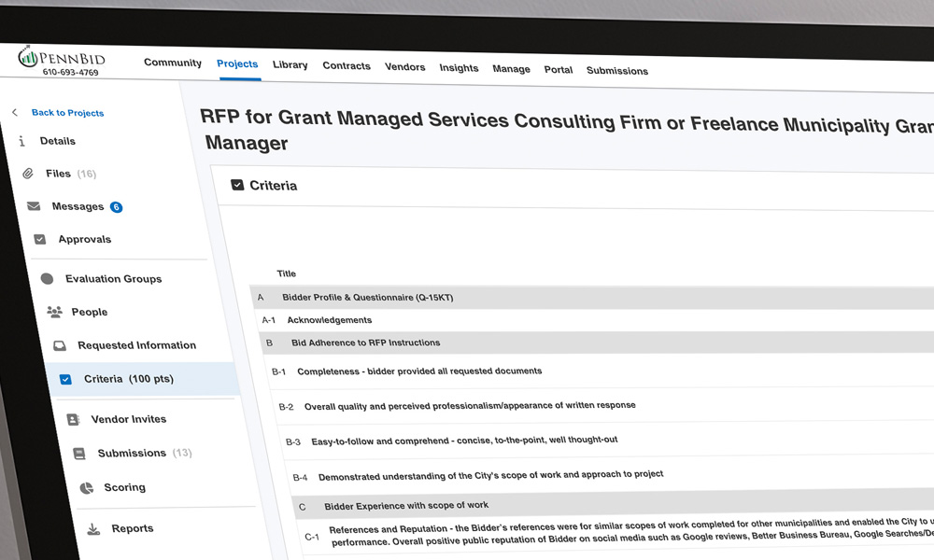Open the Manage tab

pyautogui.click(x=511, y=68)
